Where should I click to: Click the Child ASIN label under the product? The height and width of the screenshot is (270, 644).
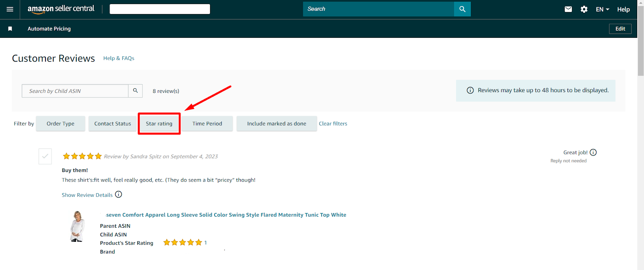(x=114, y=235)
